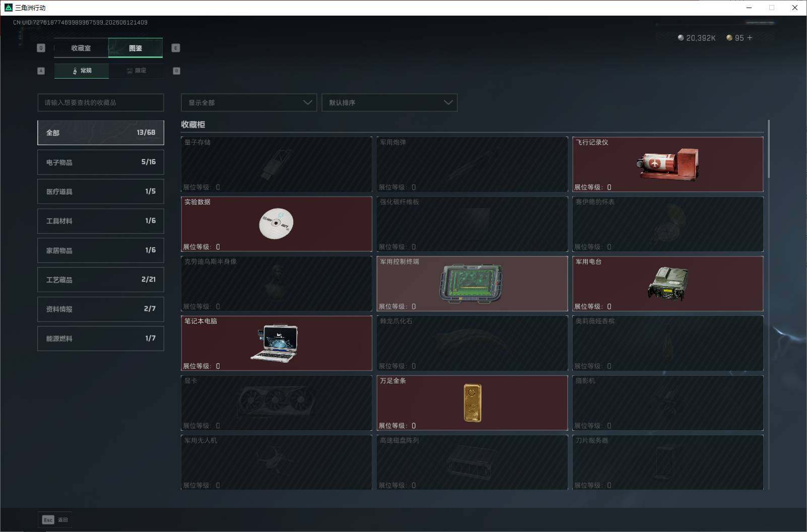Filter by 资料情报 category
Viewport: 807px width, 532px height.
click(101, 309)
